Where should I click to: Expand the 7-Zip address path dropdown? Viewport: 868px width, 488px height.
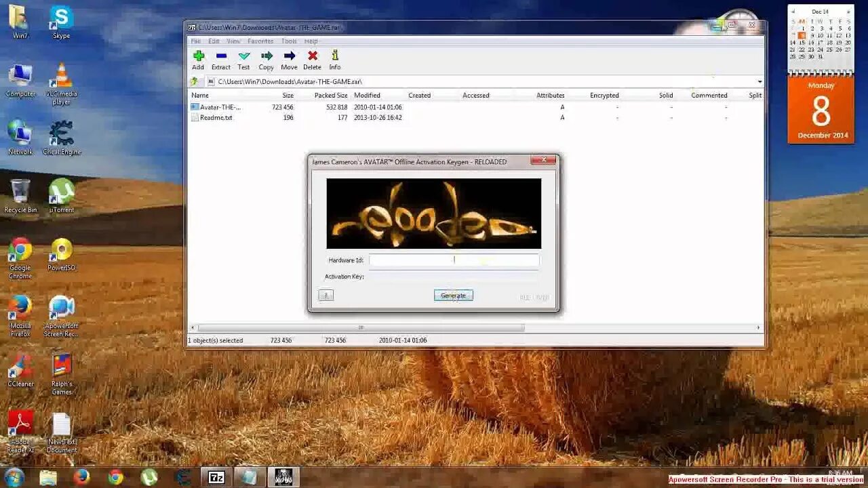coord(759,81)
